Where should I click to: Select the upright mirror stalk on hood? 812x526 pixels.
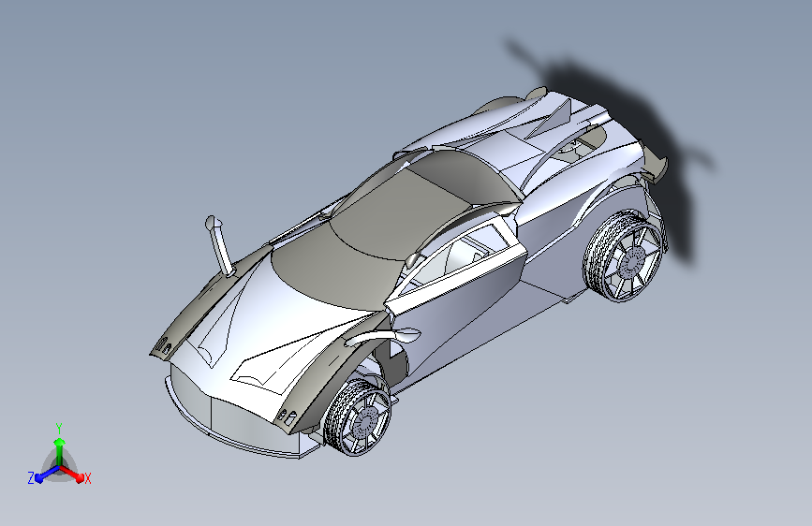coord(221,246)
